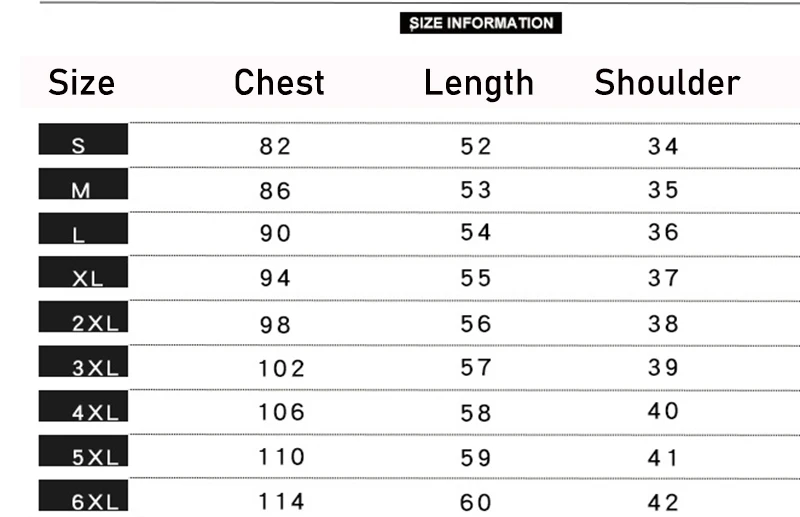
Task: Choose the 6XL size label
Action: 83,495
